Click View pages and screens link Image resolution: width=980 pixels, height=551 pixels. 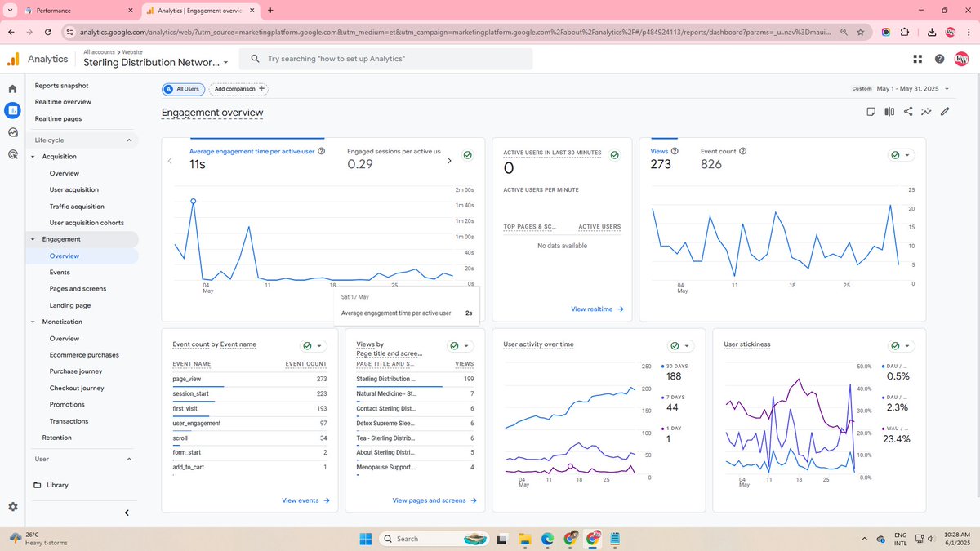coord(434,500)
